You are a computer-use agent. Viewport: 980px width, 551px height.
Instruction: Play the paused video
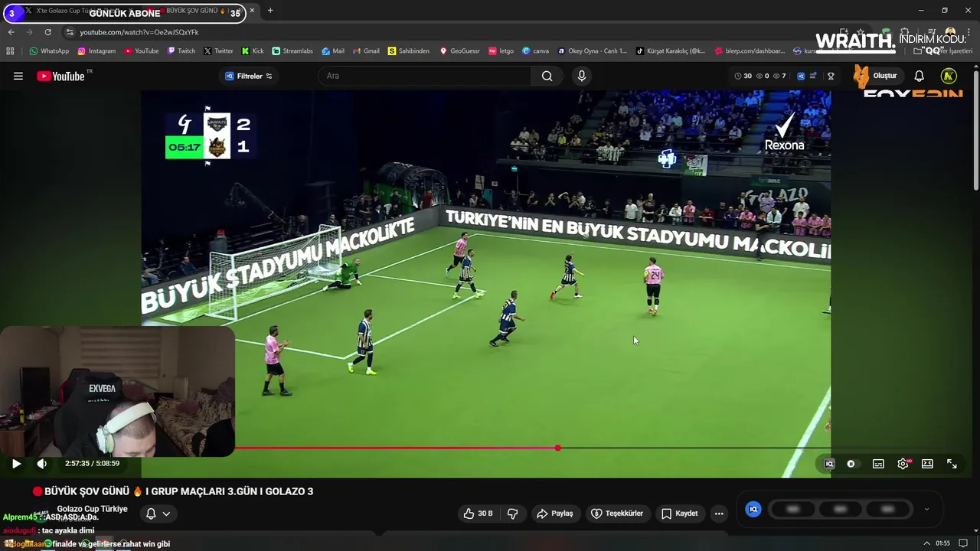[16, 463]
